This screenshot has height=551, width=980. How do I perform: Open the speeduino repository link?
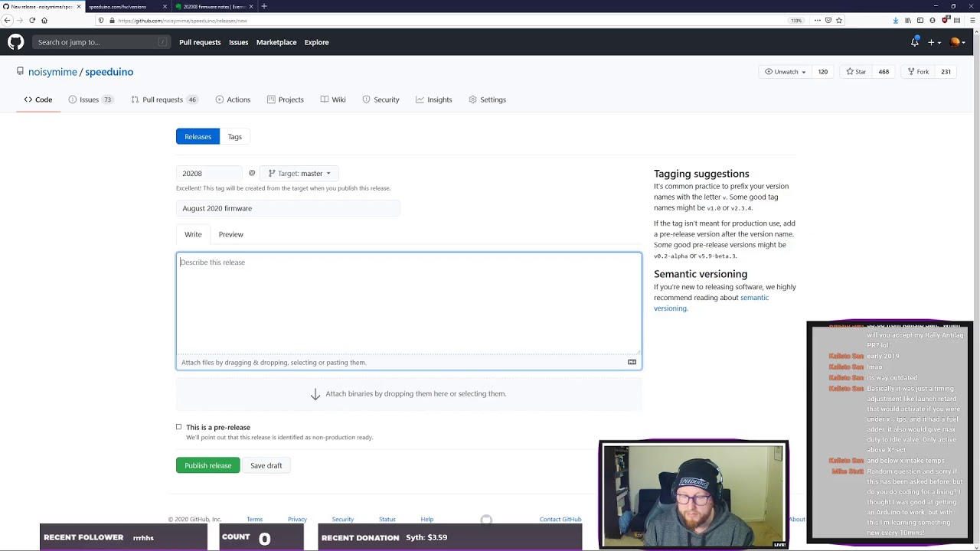(x=109, y=72)
